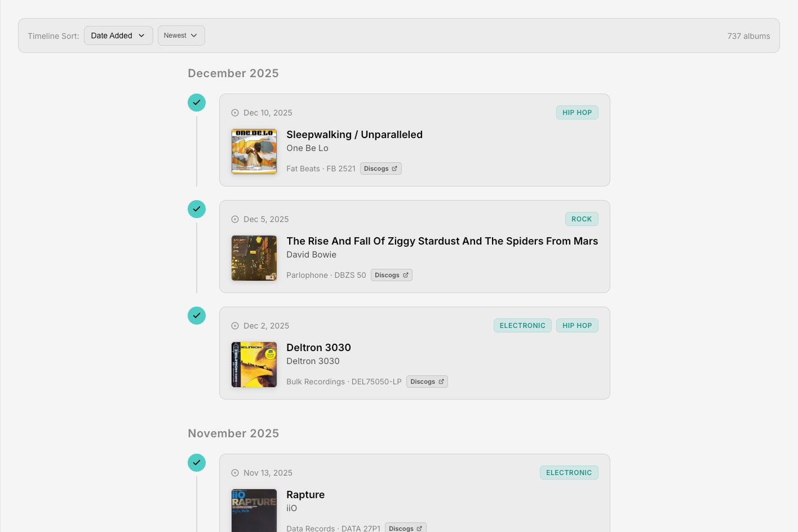Click the Sleepwalking / Unparalleled checkmark timeline marker
Viewport: 798px width, 532px height.
pyautogui.click(x=197, y=103)
